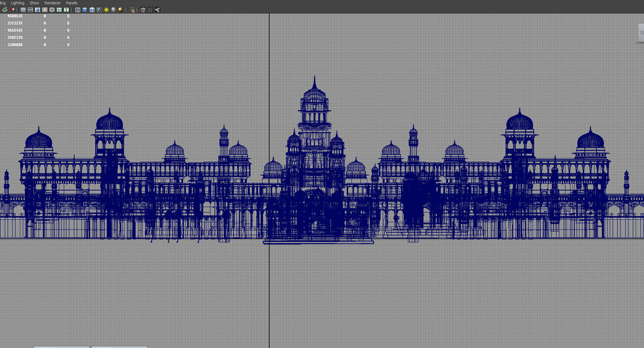This screenshot has height=348, width=644.
Task: Enable high quality rendering gold sphere
Action: [121, 10]
